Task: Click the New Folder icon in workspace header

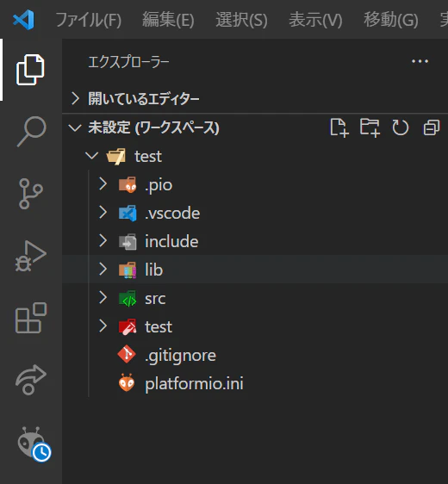Action: (x=370, y=127)
